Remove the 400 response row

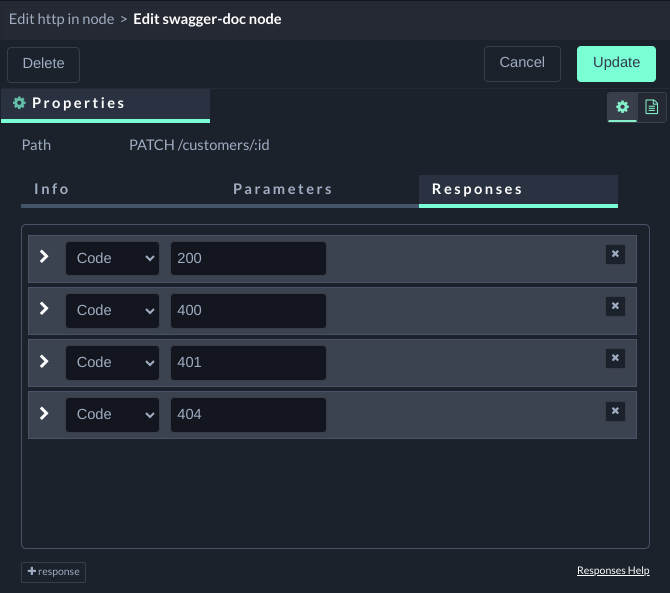coord(615,307)
